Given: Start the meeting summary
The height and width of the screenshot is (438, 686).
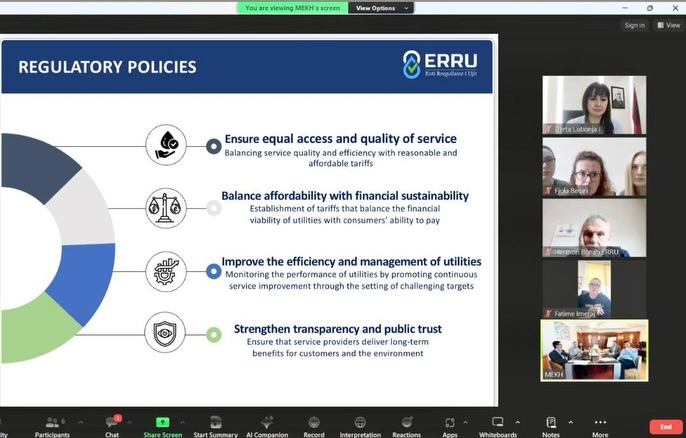Looking at the screenshot, I should tap(215, 425).
